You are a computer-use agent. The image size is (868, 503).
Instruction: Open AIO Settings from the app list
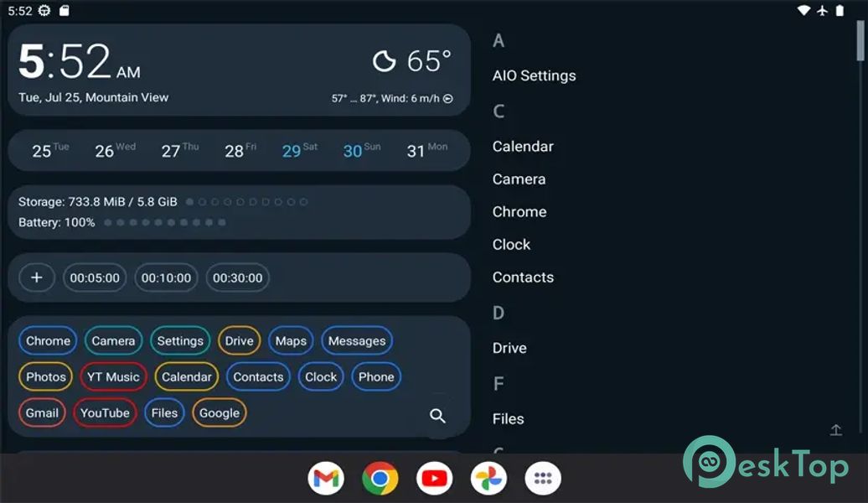tap(534, 75)
